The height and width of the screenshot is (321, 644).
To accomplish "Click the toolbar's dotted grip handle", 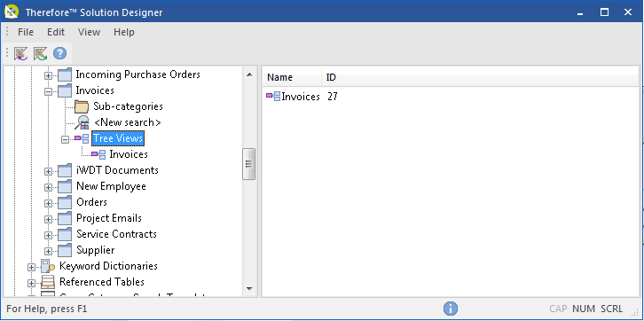I will tap(7, 53).
